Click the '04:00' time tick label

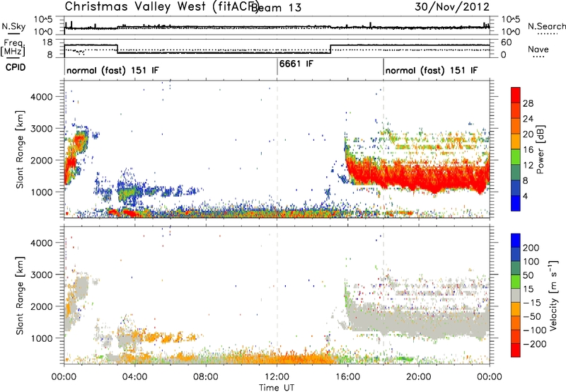(134, 377)
